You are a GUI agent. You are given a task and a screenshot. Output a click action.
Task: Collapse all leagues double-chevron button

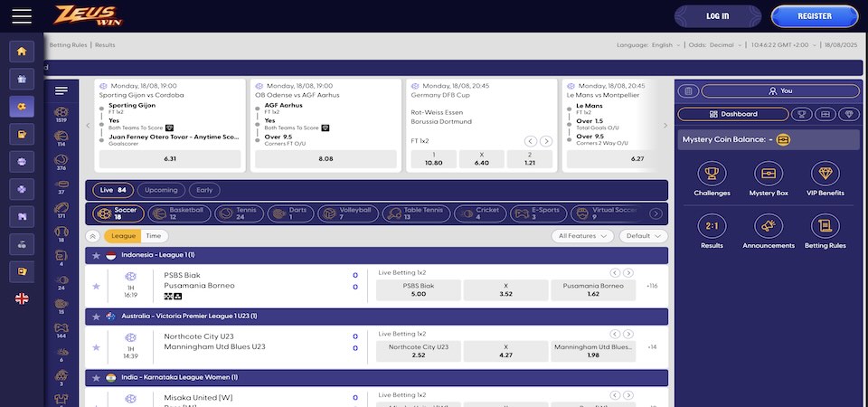(x=93, y=236)
